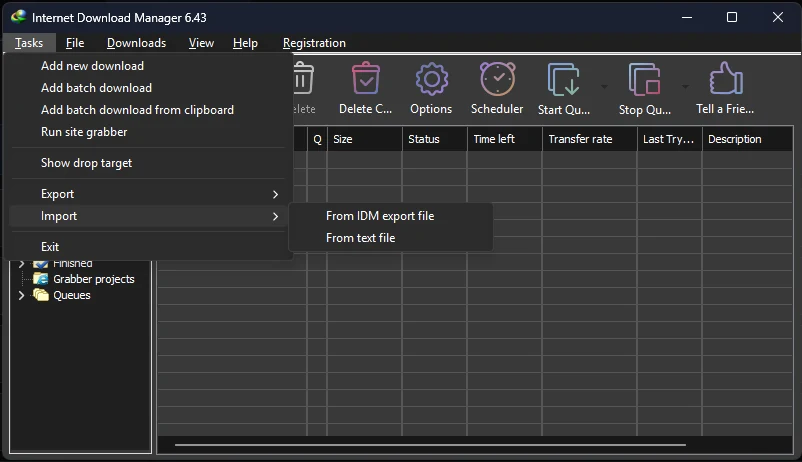Open the Options gear icon
This screenshot has height=462, width=802.
pos(432,79)
